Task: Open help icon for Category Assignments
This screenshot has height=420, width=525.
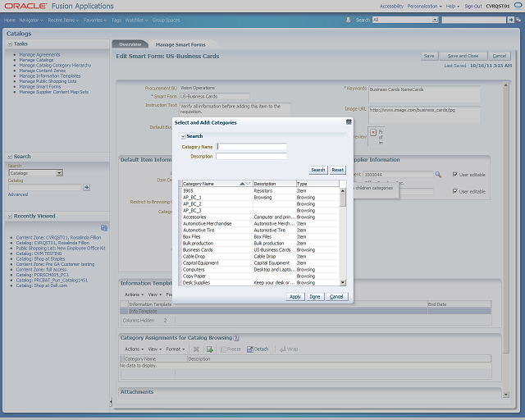Action: tap(236, 338)
